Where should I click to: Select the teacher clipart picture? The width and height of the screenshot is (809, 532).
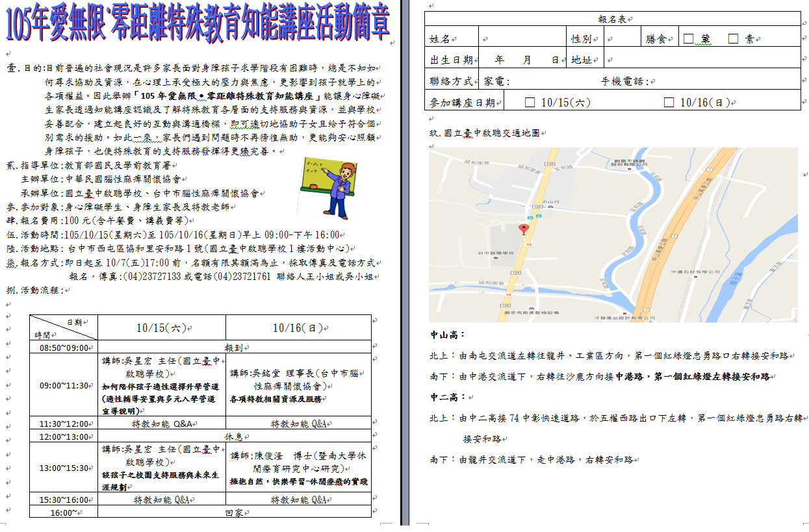(x=327, y=186)
